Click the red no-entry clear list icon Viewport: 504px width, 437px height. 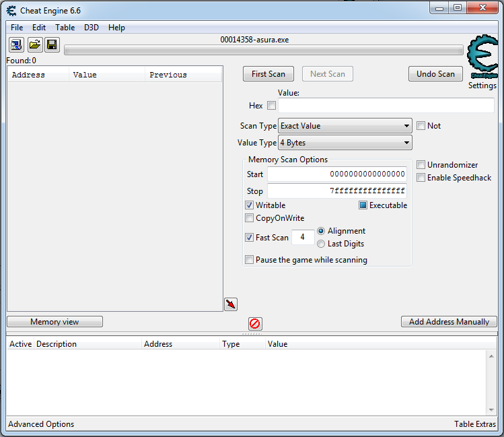[x=255, y=323]
